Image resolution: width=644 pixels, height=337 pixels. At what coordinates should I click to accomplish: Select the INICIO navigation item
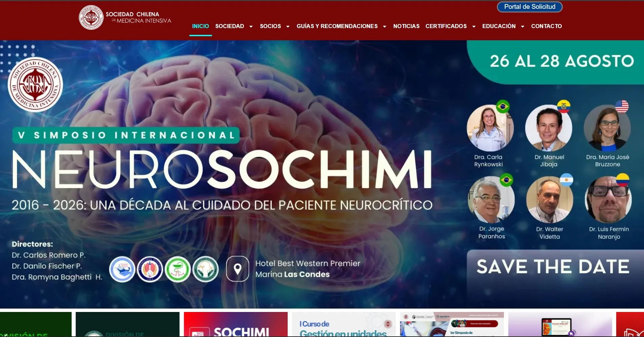click(x=200, y=26)
